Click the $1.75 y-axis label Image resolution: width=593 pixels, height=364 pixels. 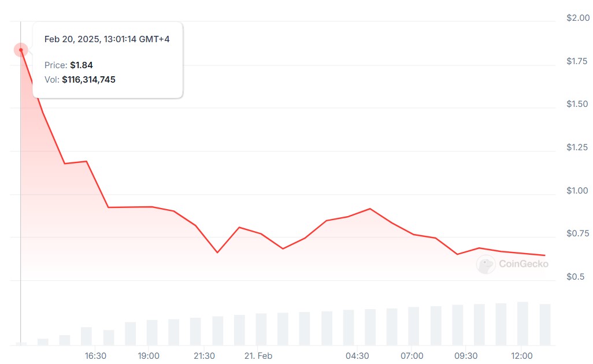577,61
